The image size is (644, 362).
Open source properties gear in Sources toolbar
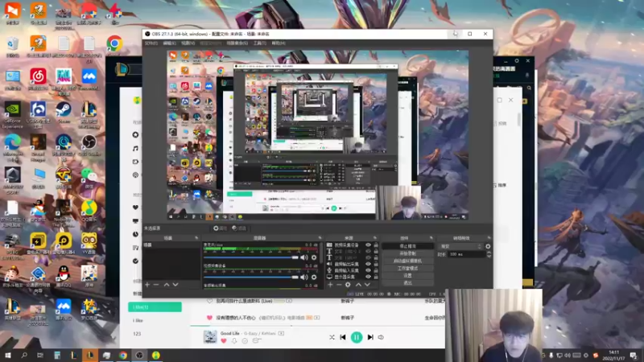[x=348, y=285]
